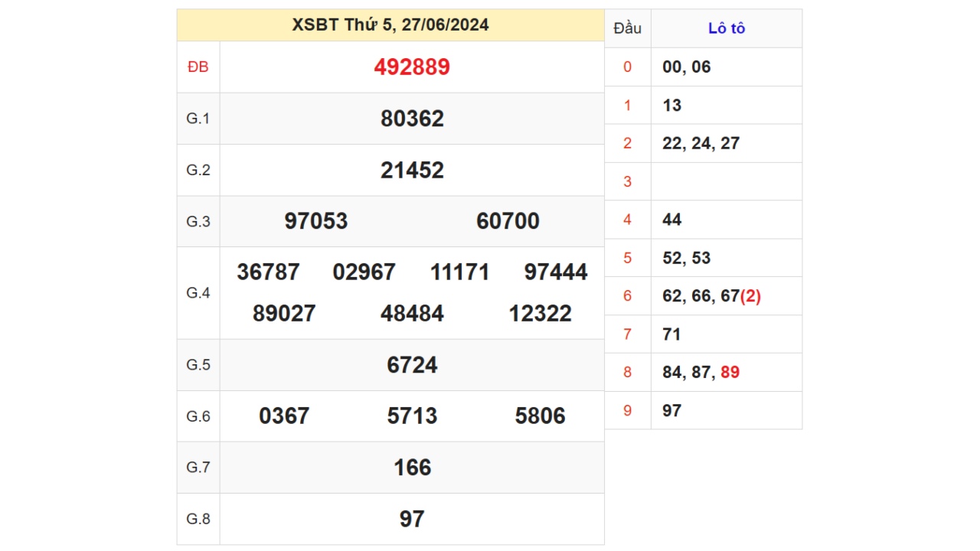Click the G.8 row label
Image resolution: width=980 pixels, height=551 pixels.
[x=198, y=519]
